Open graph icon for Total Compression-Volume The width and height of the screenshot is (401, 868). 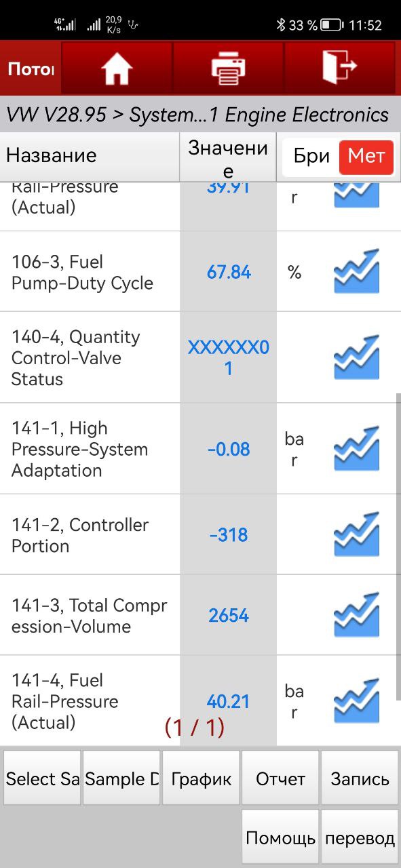click(x=356, y=615)
